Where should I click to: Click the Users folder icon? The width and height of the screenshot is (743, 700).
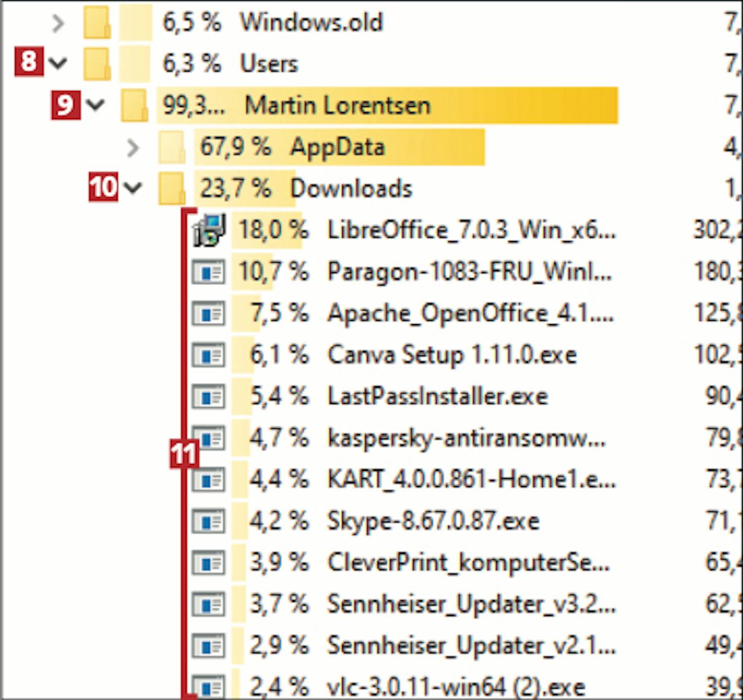(x=97, y=63)
